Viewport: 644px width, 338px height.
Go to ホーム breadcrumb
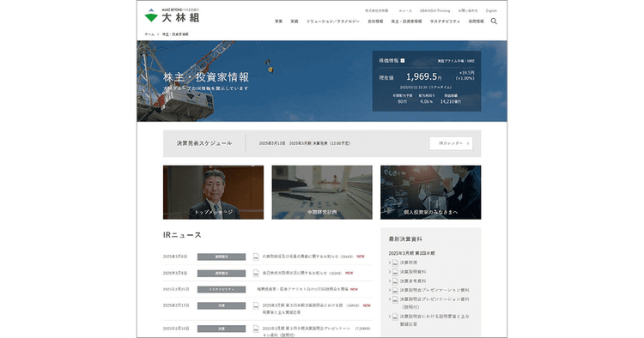click(x=149, y=34)
